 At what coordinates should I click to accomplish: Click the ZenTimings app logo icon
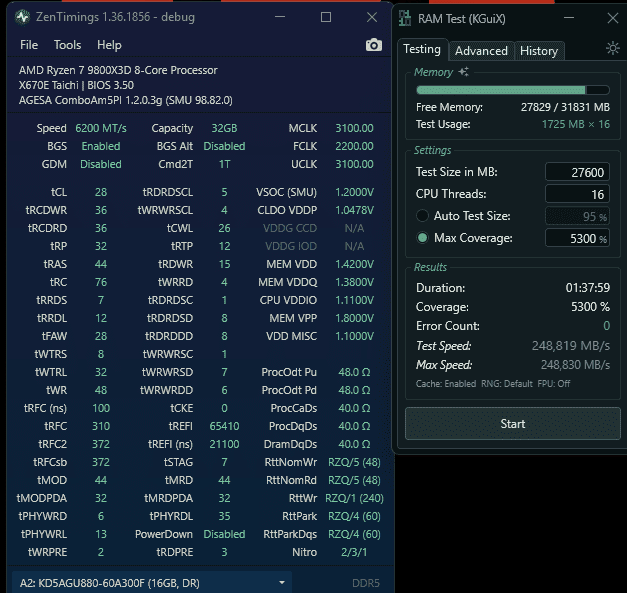point(22,17)
